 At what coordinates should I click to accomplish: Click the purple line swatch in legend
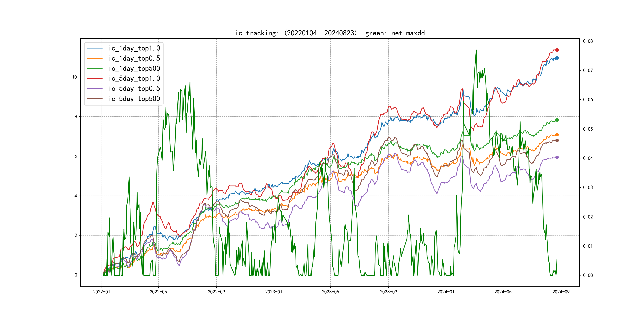(x=94, y=88)
